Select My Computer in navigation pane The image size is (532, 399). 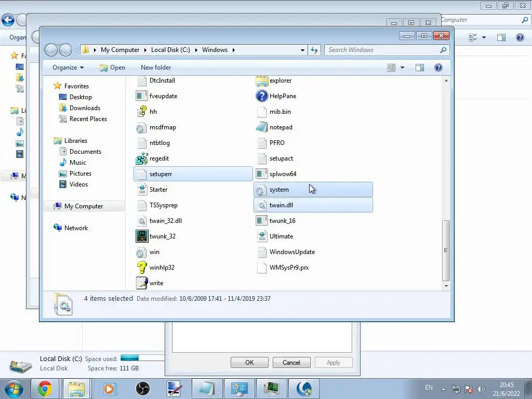[84, 206]
